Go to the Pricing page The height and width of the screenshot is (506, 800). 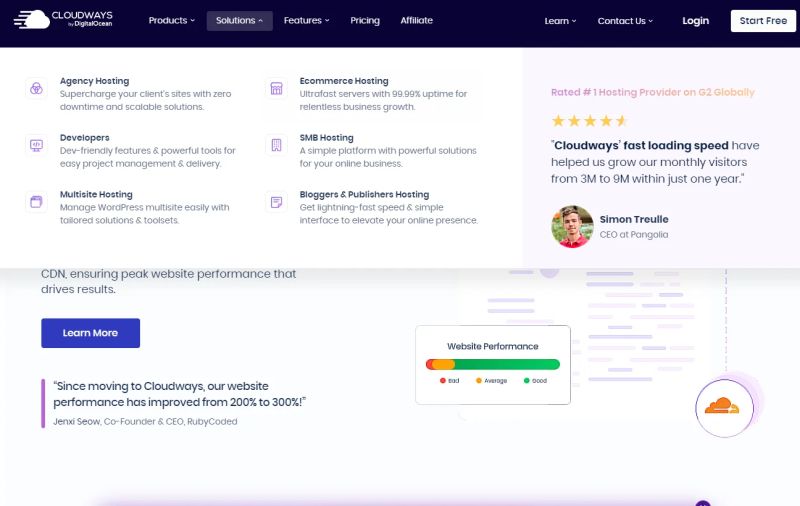(x=365, y=20)
